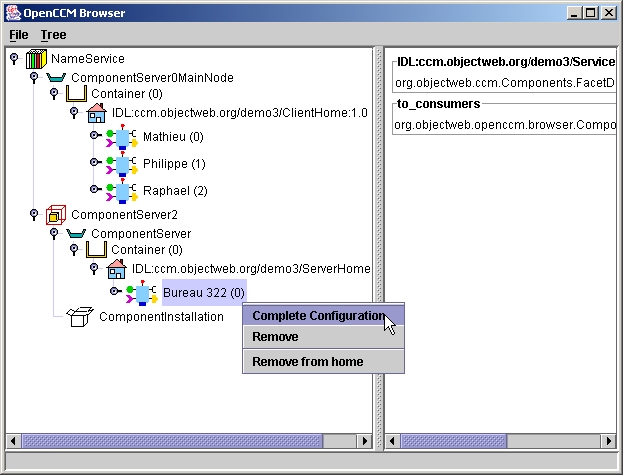This screenshot has height=475, width=623.
Task: Click the ComponentServer2 red cube icon
Action: (x=56, y=215)
